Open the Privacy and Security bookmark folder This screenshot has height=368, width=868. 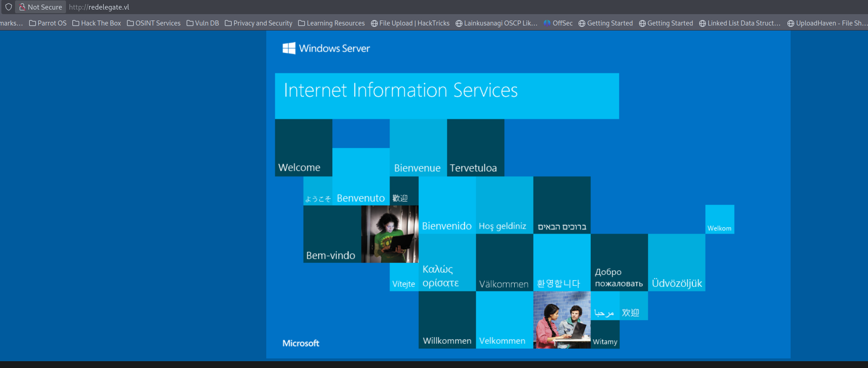pyautogui.click(x=259, y=23)
